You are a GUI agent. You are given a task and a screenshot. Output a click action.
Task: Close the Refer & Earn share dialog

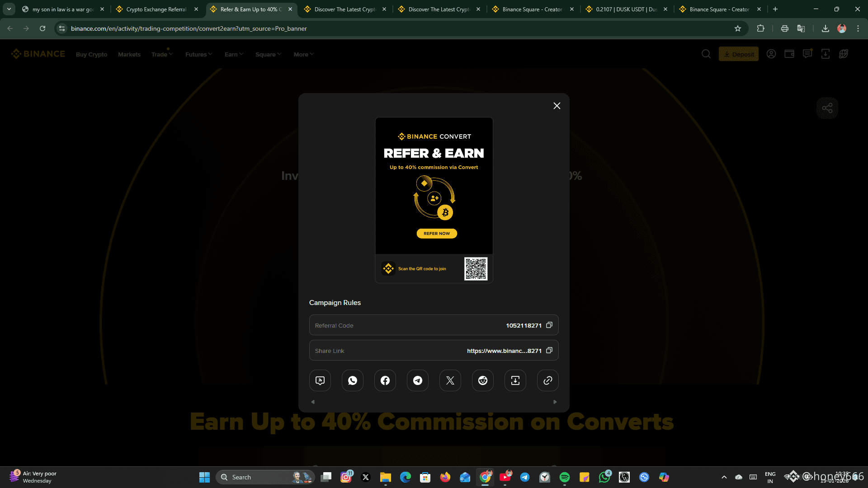(x=557, y=106)
